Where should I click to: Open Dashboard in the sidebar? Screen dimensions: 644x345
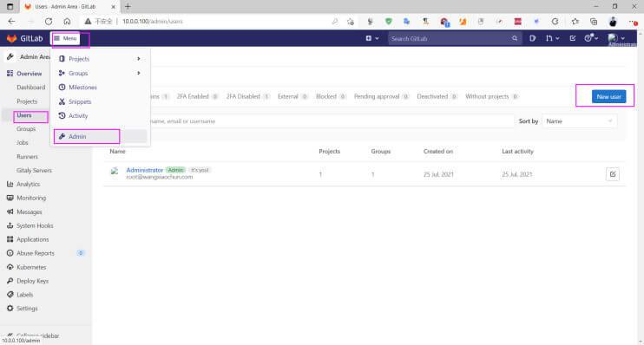coord(30,88)
